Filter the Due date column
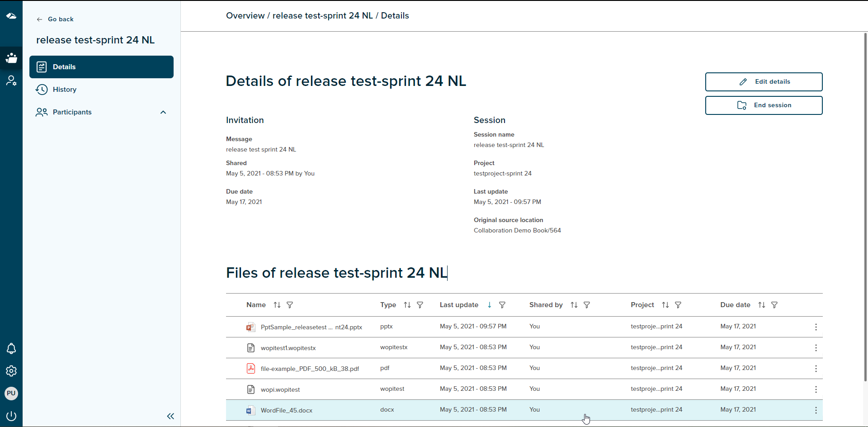 pos(774,305)
